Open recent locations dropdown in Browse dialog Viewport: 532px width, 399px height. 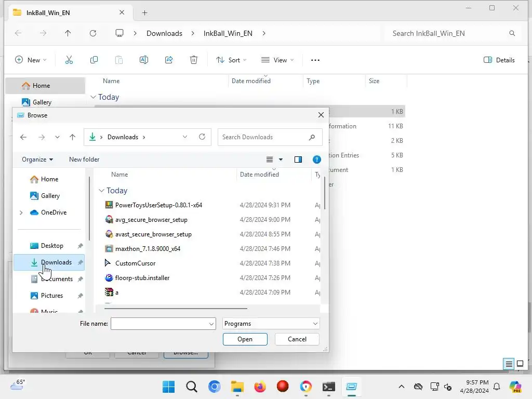57,137
